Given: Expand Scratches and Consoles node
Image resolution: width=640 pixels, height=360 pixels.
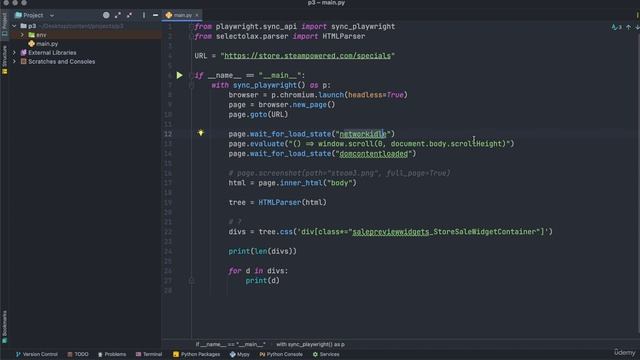Looking at the screenshot, I should pyautogui.click(x=15, y=62).
